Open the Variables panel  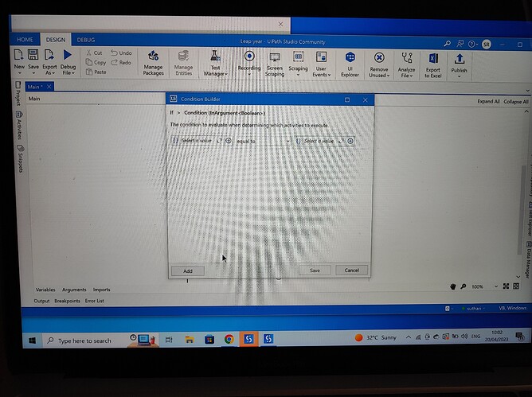coord(45,290)
